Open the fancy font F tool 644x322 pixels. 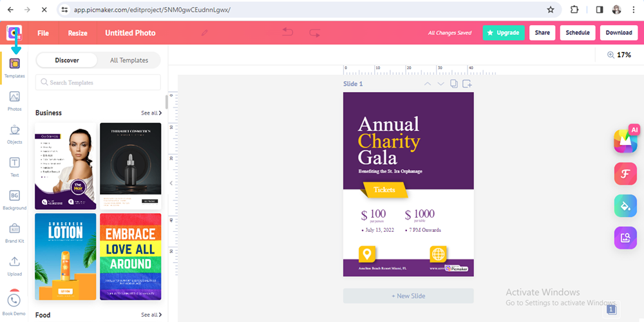coord(625,174)
